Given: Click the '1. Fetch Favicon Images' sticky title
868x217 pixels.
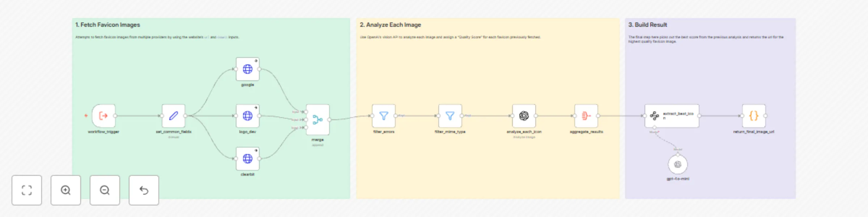Looking at the screenshot, I should coord(107,25).
